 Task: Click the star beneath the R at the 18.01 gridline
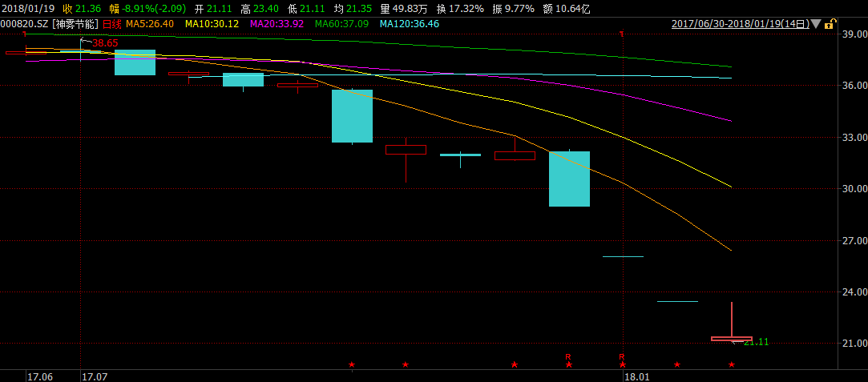pos(623,364)
